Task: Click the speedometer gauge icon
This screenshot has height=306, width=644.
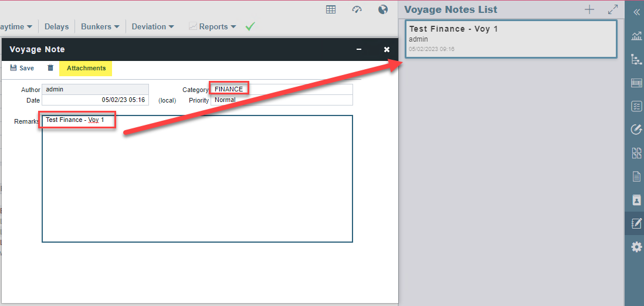Action: [x=357, y=9]
